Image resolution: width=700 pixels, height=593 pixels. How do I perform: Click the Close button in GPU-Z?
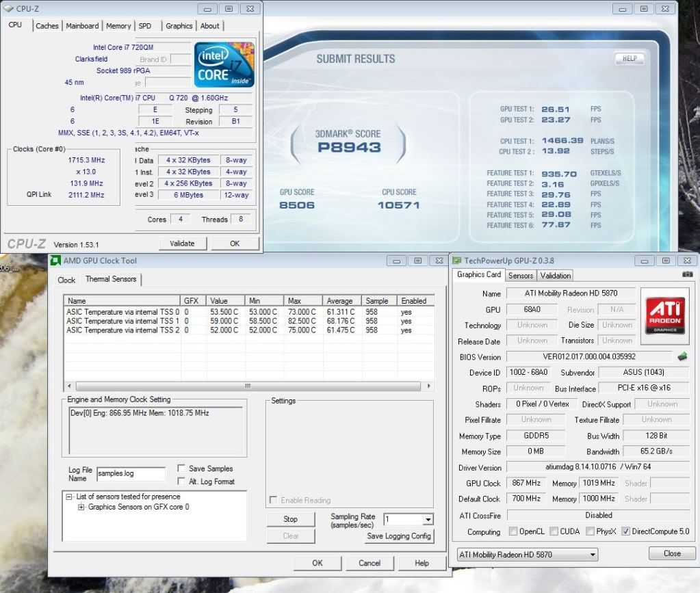coord(672,553)
